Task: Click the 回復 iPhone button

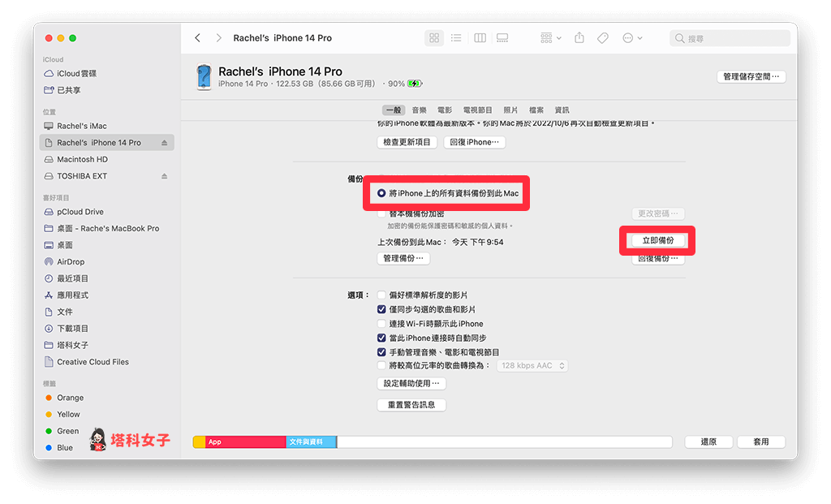Action: (474, 143)
